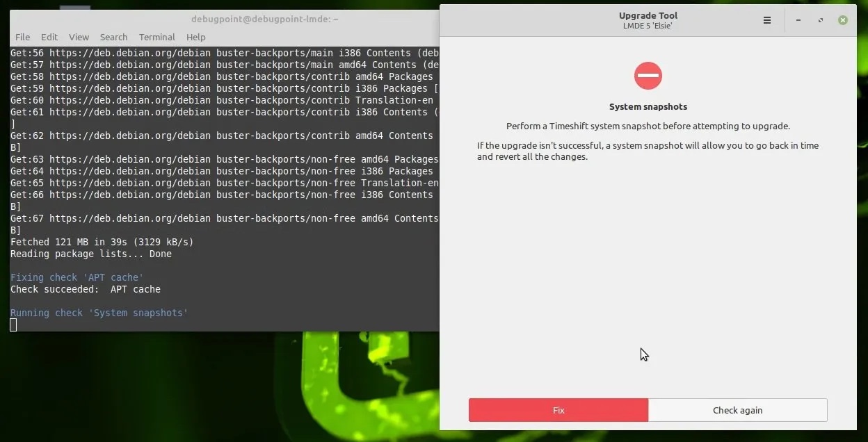The image size is (868, 442).
Task: Click the Check again button
Action: 737,410
